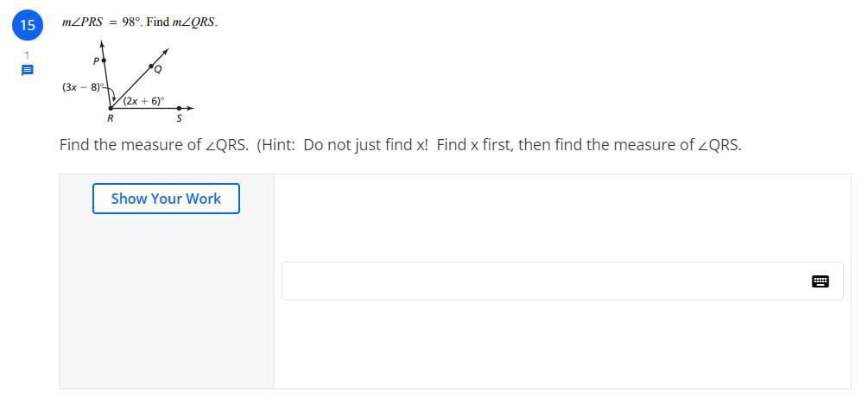Open the comment bubble icon
This screenshot has height=398, width=868.
[x=27, y=71]
